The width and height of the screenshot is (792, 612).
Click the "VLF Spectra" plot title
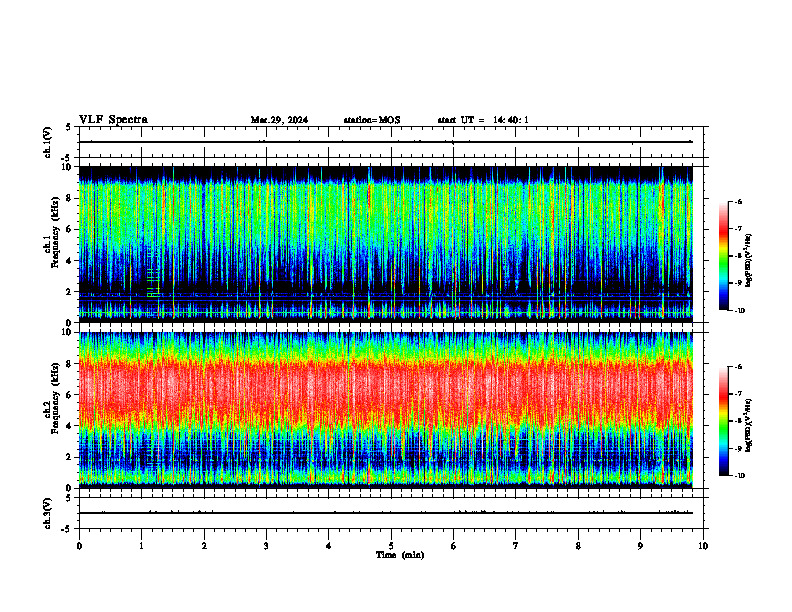click(113, 120)
